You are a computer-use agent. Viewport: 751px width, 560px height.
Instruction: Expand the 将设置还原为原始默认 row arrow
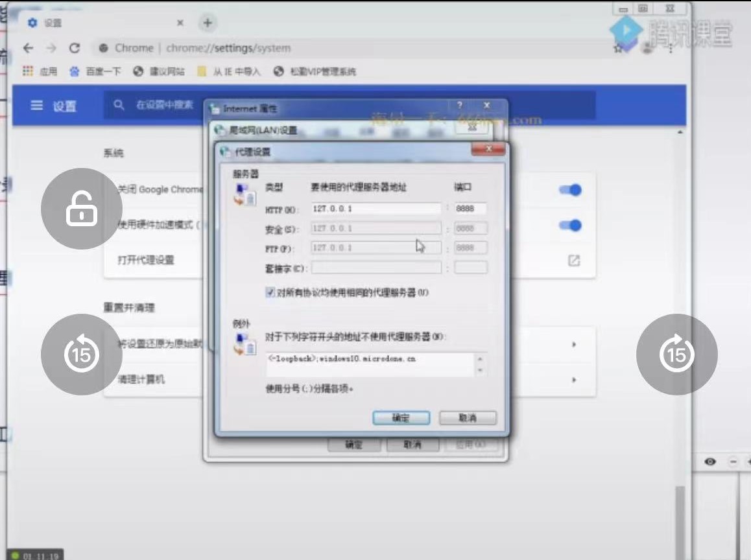[574, 344]
